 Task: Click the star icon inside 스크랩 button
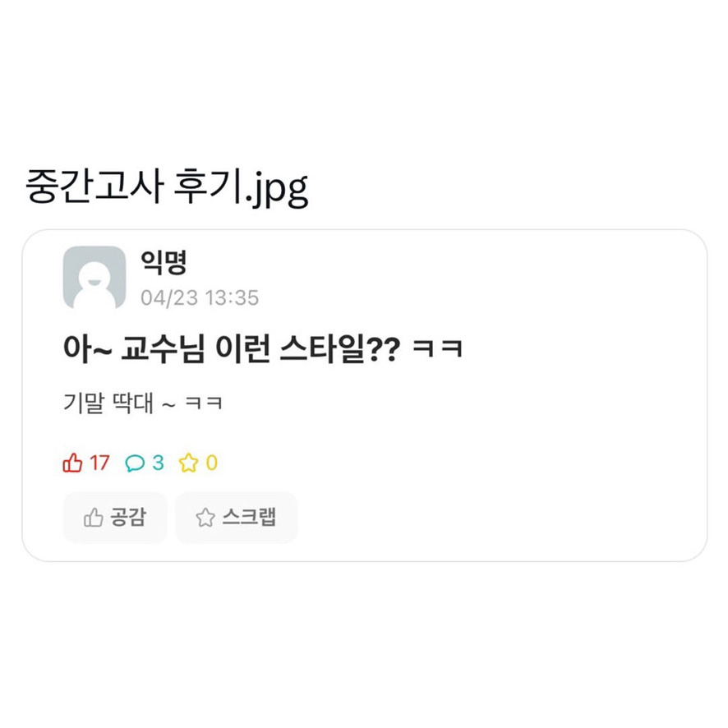pos(205,518)
